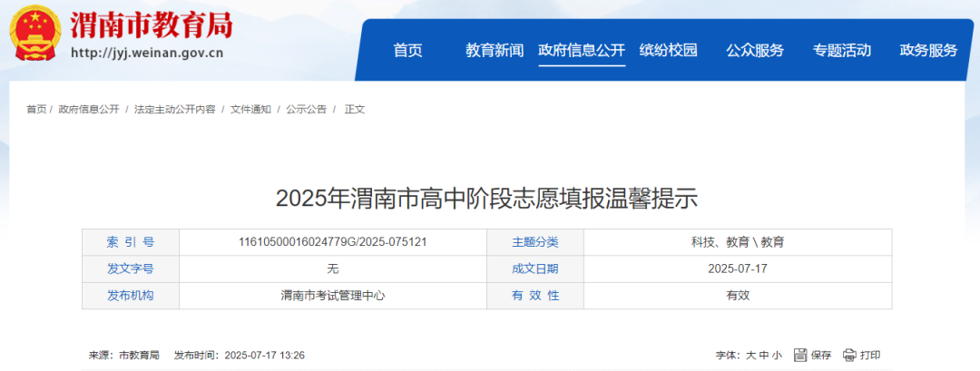Click the 字体 label text
The height and width of the screenshot is (371, 980).
[x=728, y=356]
